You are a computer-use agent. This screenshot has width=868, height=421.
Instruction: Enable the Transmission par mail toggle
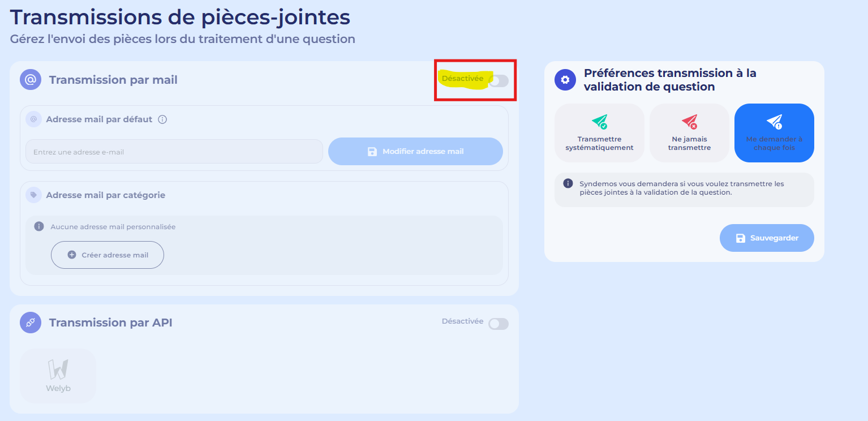(498, 81)
